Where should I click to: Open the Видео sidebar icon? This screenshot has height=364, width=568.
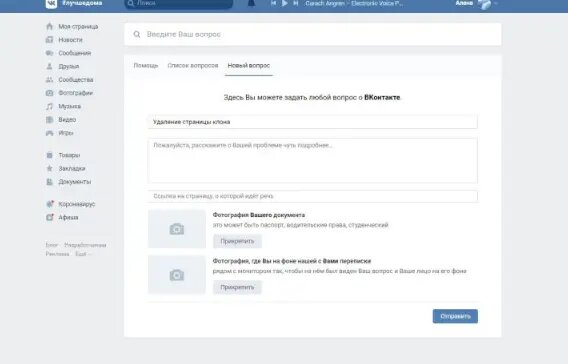click(x=50, y=120)
